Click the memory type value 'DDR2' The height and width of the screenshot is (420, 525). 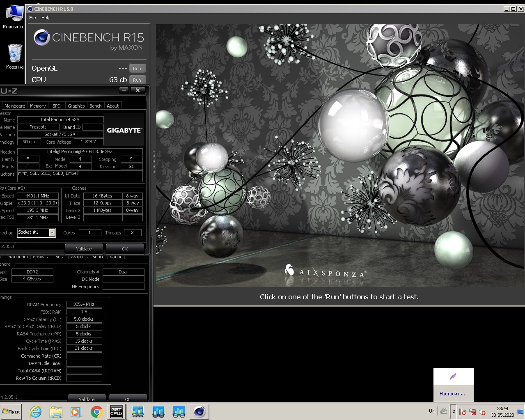(x=32, y=272)
